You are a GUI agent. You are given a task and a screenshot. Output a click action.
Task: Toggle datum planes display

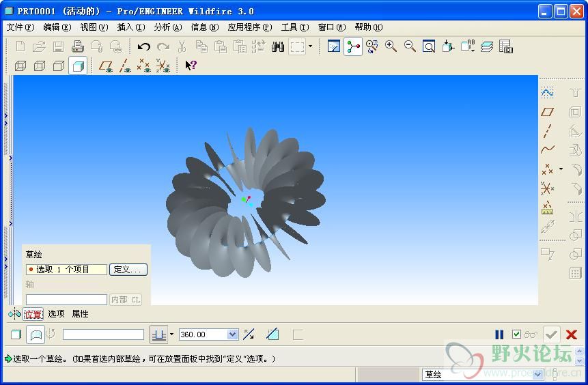tap(106, 66)
